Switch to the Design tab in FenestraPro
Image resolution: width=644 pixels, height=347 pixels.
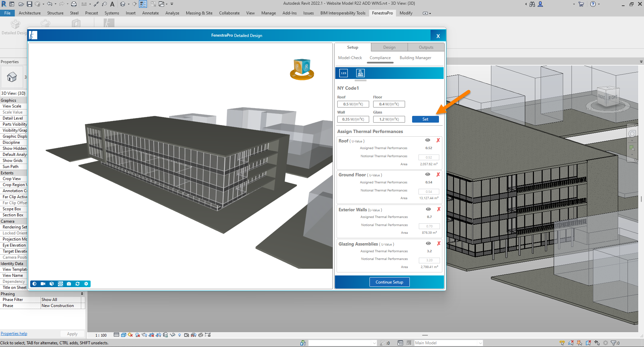click(x=389, y=47)
